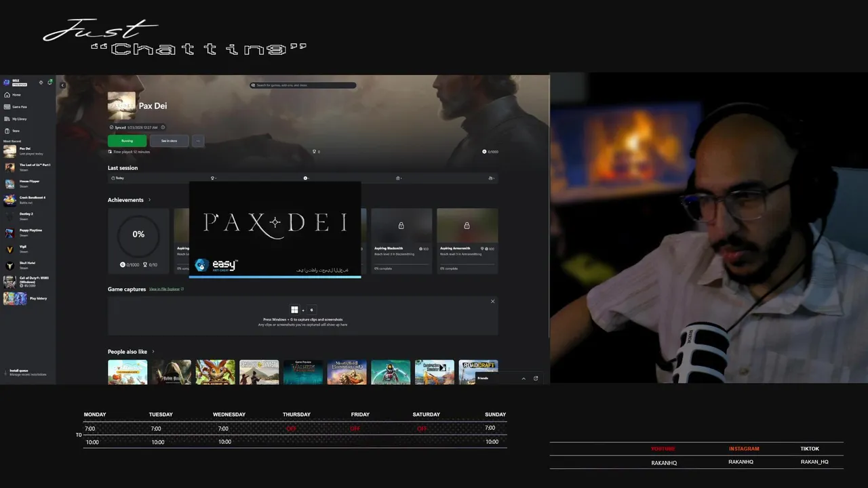The width and height of the screenshot is (868, 488).
Task: Click the Today clock icon in Last session
Action: coord(113,178)
